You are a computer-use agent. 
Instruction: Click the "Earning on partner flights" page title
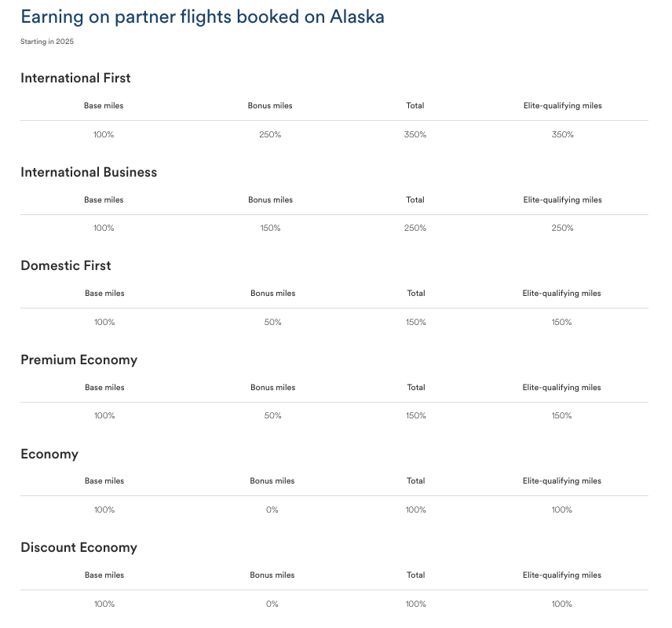click(x=203, y=16)
